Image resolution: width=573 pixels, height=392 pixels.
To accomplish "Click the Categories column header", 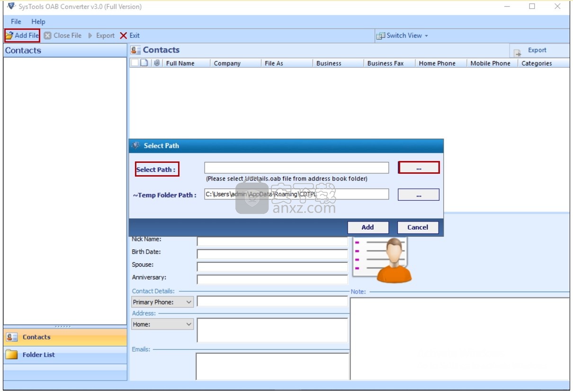I will 544,63.
